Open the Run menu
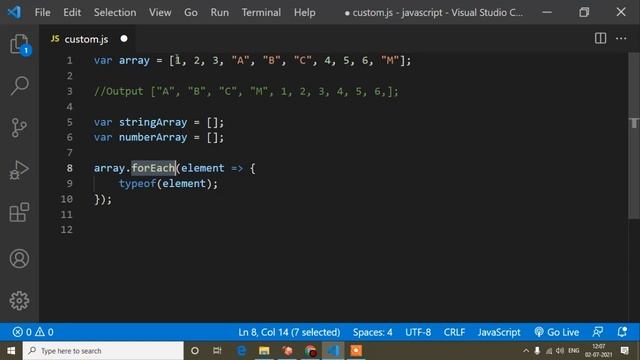 [220, 12]
